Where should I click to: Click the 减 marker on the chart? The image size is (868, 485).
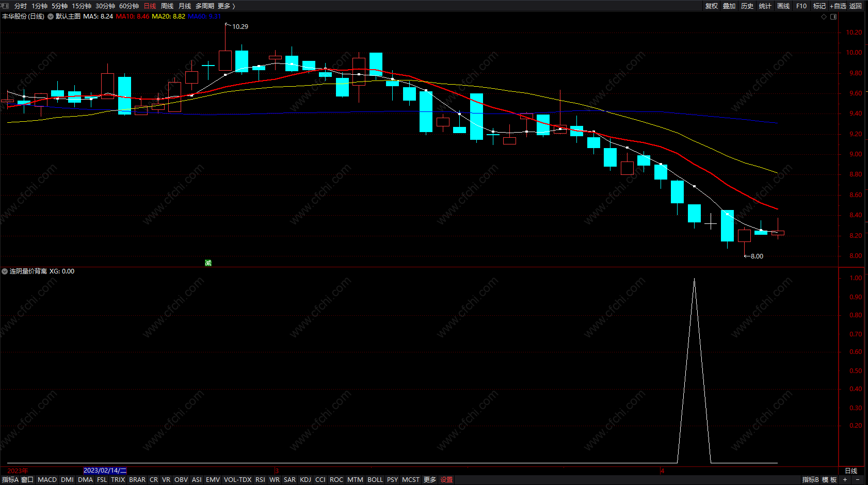click(x=208, y=263)
